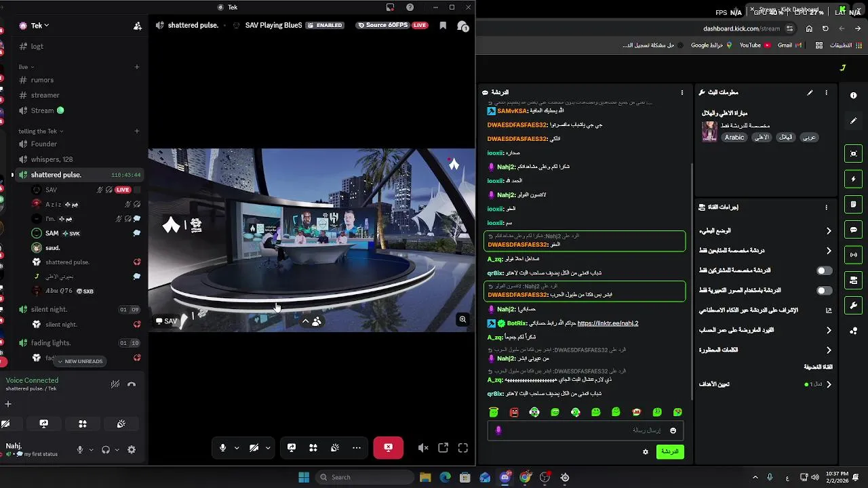This screenshot has height=488, width=868.
Task: Open channel actions panel three-dot menu
Action: (x=826, y=207)
